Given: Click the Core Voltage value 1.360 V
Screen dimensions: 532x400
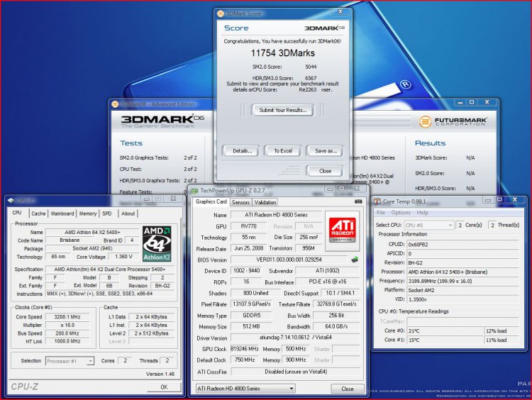Looking at the screenshot, I should (x=123, y=257).
